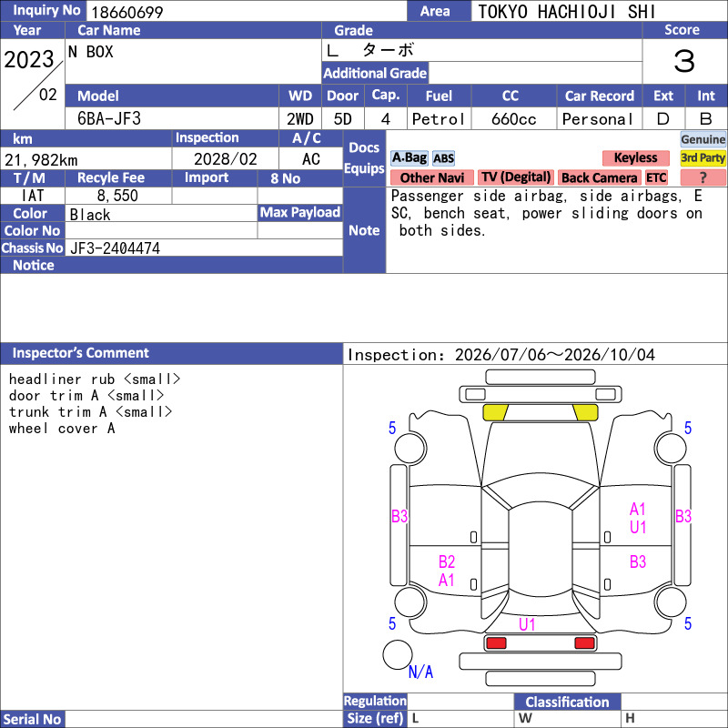Click the passenger airbag note text
This screenshot has width=728, height=728.
547,213
